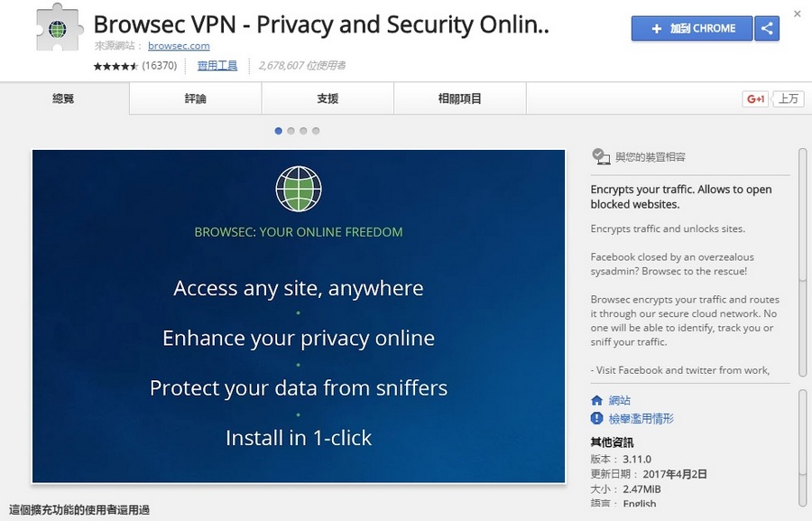Click the report abuse exclamation icon

tap(596, 418)
